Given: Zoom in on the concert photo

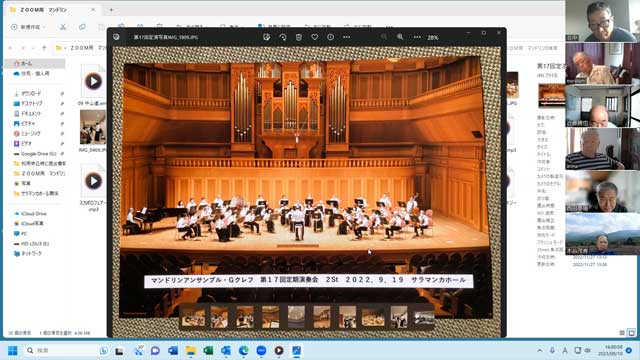Looking at the screenshot, I should pos(400,37).
